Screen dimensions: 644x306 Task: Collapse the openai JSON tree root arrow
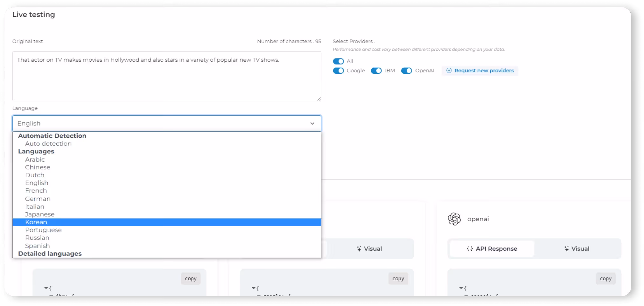pyautogui.click(x=461, y=288)
